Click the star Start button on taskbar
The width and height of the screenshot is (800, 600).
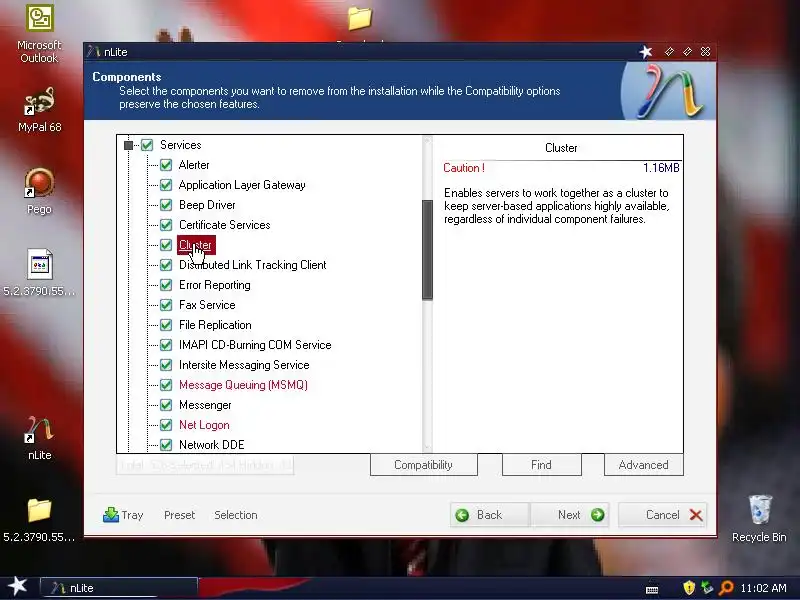pyautogui.click(x=17, y=586)
